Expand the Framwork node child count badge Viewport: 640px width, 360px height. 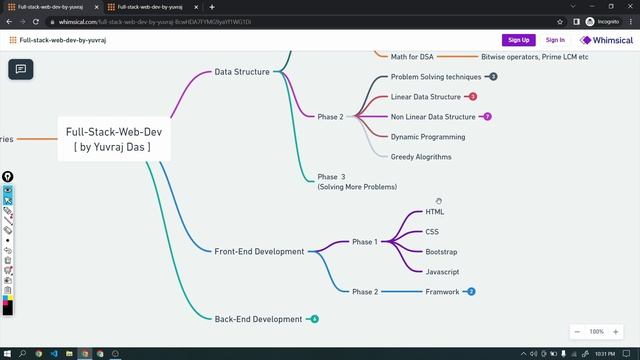[471, 291]
